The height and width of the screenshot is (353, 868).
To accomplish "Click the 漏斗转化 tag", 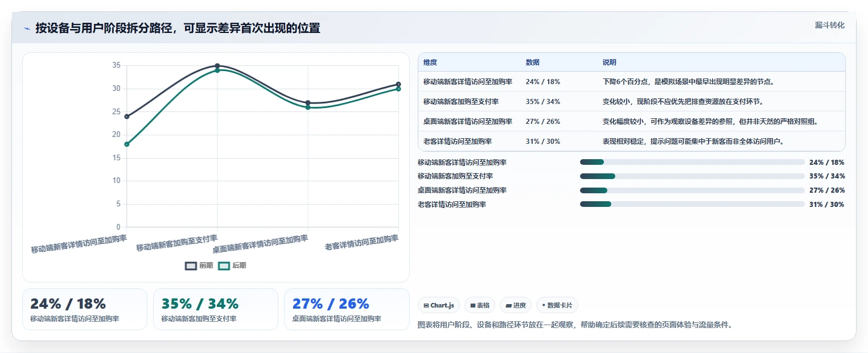I will point(829,26).
